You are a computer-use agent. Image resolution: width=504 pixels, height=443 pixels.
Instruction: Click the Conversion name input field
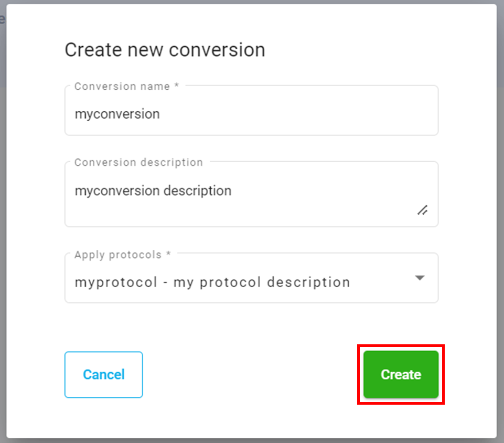[251, 113]
